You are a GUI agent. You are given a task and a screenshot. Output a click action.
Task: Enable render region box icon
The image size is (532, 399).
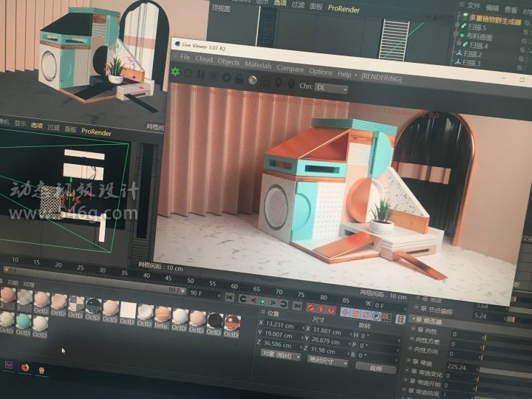coord(265,82)
